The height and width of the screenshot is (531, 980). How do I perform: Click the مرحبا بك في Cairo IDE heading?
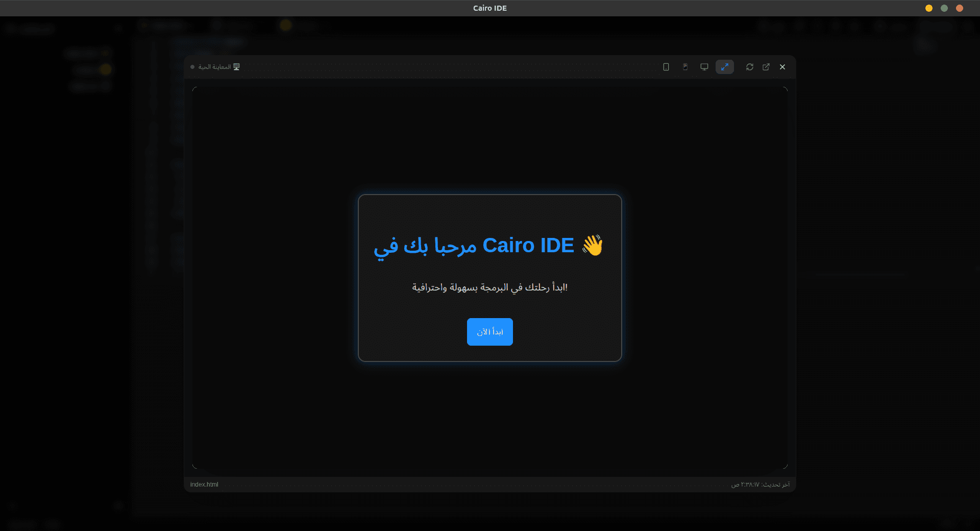(x=475, y=246)
